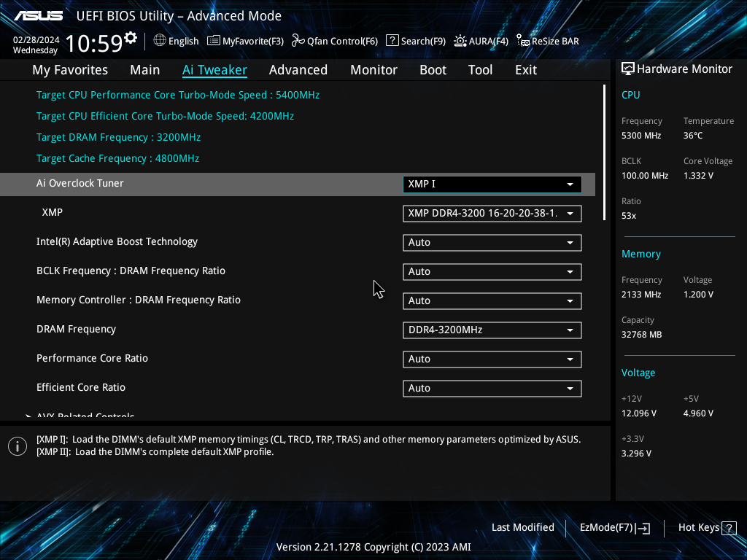Switch to the Advanced tab

[298, 70]
